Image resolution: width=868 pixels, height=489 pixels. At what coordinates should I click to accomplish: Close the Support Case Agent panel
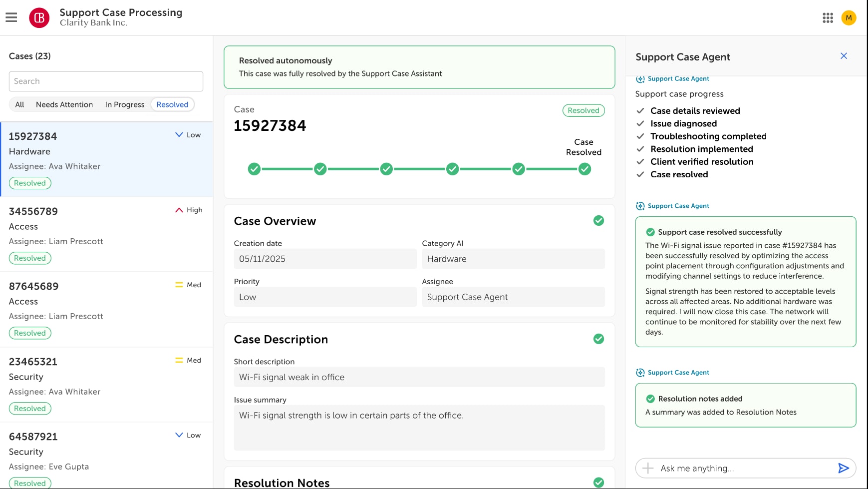[x=844, y=56]
